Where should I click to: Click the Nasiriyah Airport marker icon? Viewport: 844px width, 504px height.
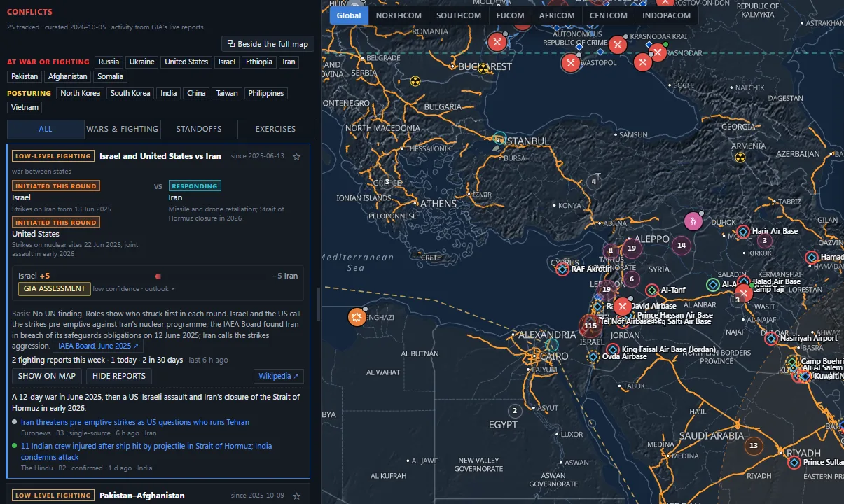[x=771, y=339]
